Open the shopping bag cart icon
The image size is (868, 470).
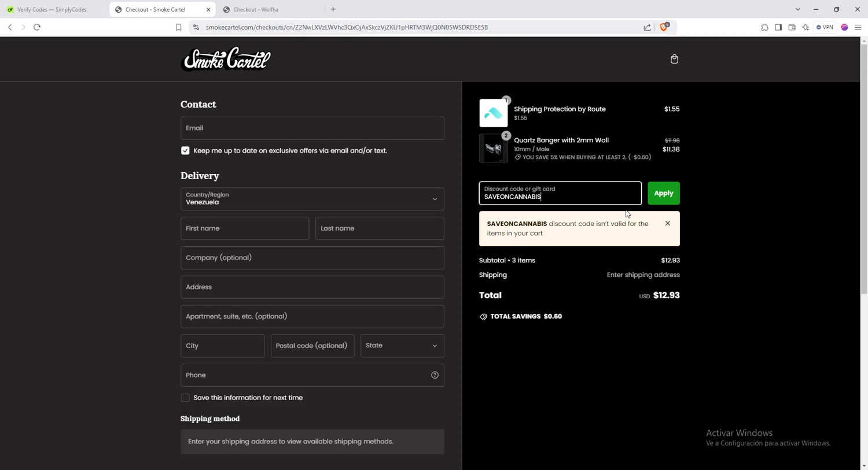pyautogui.click(x=674, y=59)
